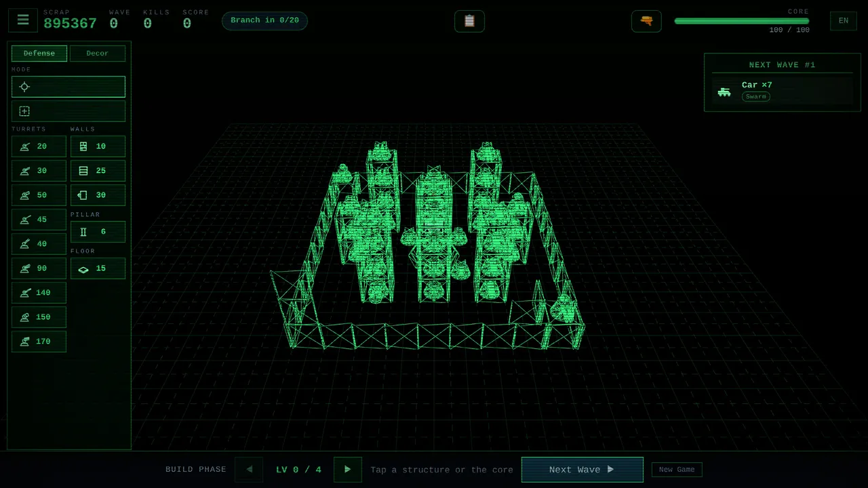The width and height of the screenshot is (868, 488).
Task: Pick the wall costing 10
Action: (x=98, y=146)
